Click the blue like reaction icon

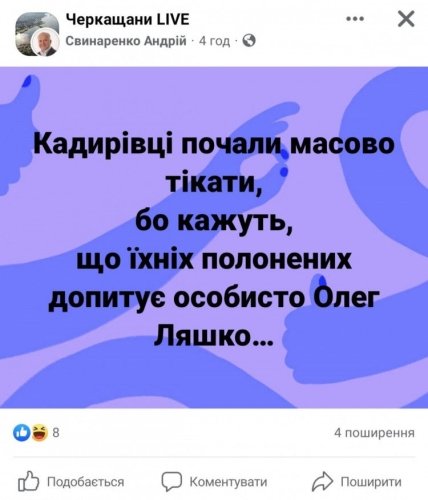(x=22, y=433)
